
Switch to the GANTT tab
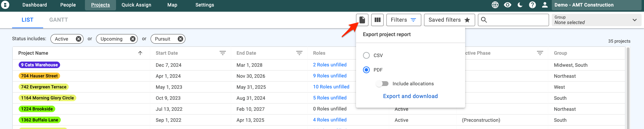[x=58, y=20]
